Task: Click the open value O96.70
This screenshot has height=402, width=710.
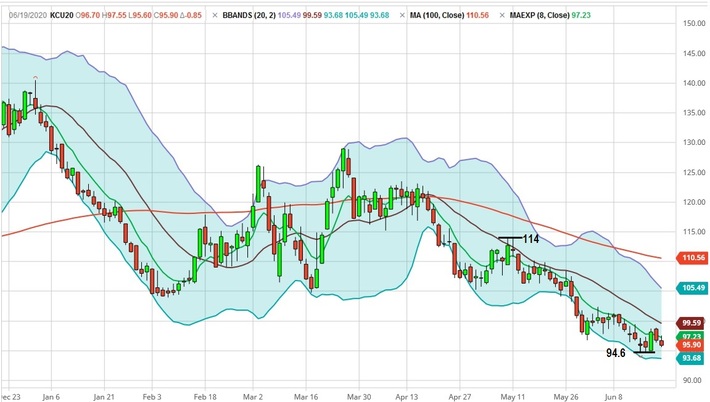Action: pyautogui.click(x=88, y=15)
